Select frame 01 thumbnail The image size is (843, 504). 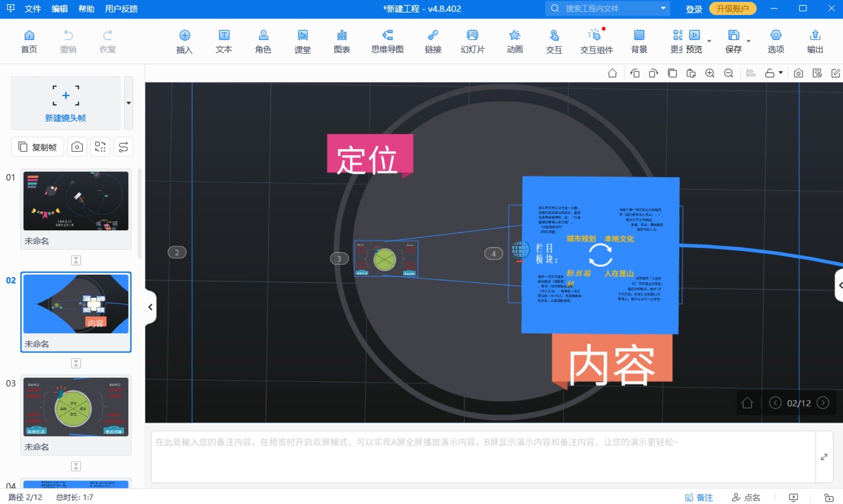pyautogui.click(x=76, y=201)
